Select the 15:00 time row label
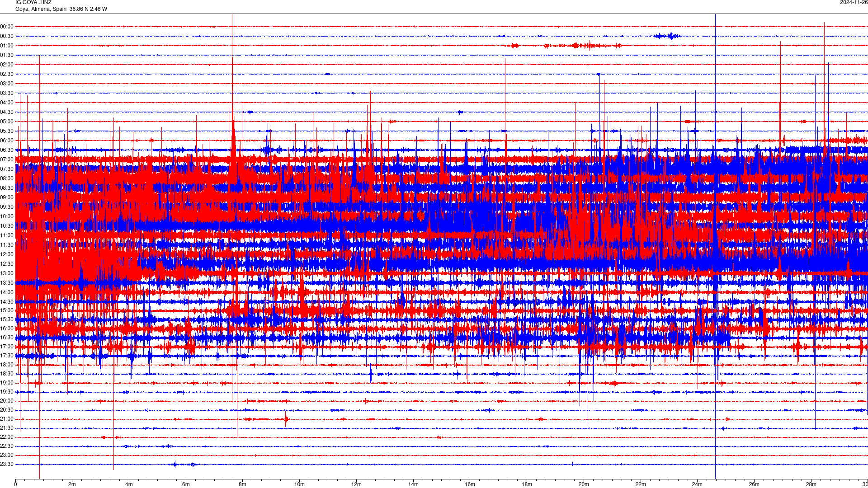Viewport: 868px width, 488px height. click(7, 310)
